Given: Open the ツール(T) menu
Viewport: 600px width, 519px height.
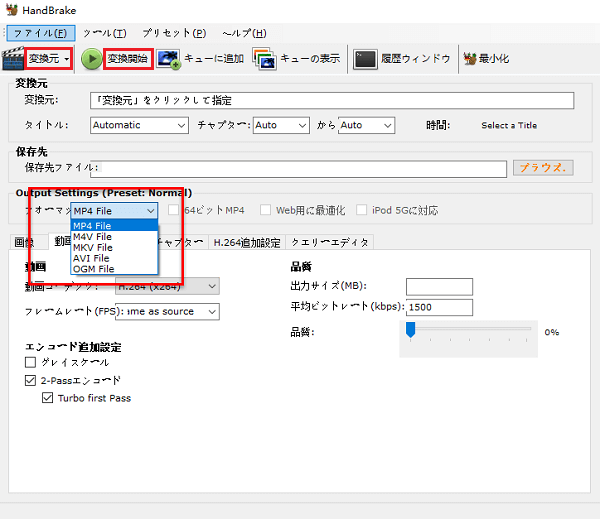Looking at the screenshot, I should tap(104, 33).
